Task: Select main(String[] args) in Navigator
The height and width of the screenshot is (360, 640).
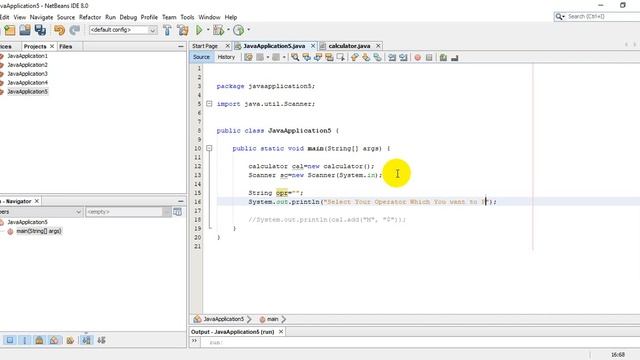Action: tap(39, 231)
